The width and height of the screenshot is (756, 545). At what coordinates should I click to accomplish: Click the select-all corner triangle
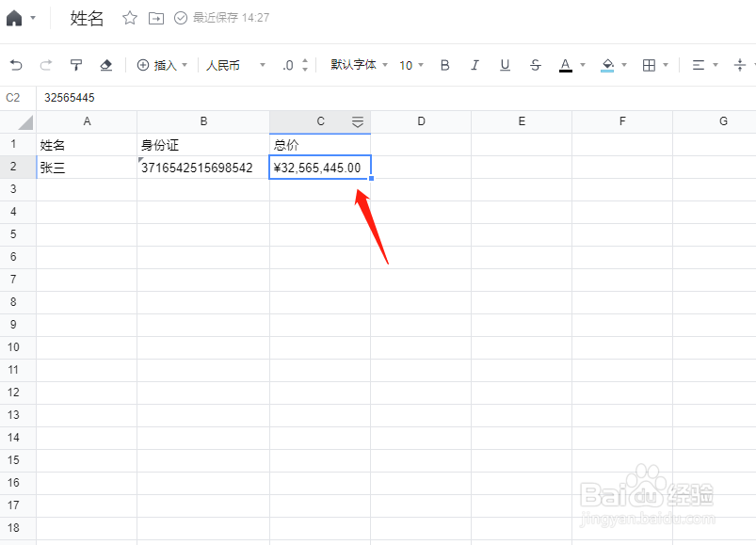pos(25,122)
